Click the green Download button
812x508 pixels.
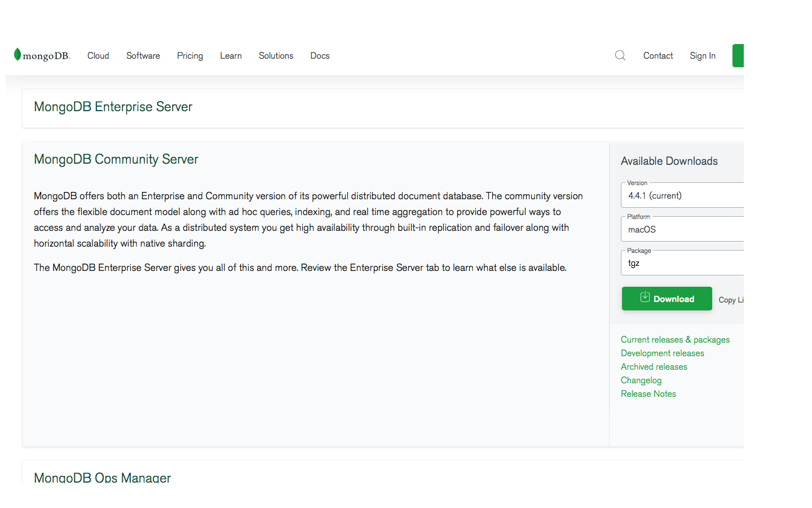[667, 299]
